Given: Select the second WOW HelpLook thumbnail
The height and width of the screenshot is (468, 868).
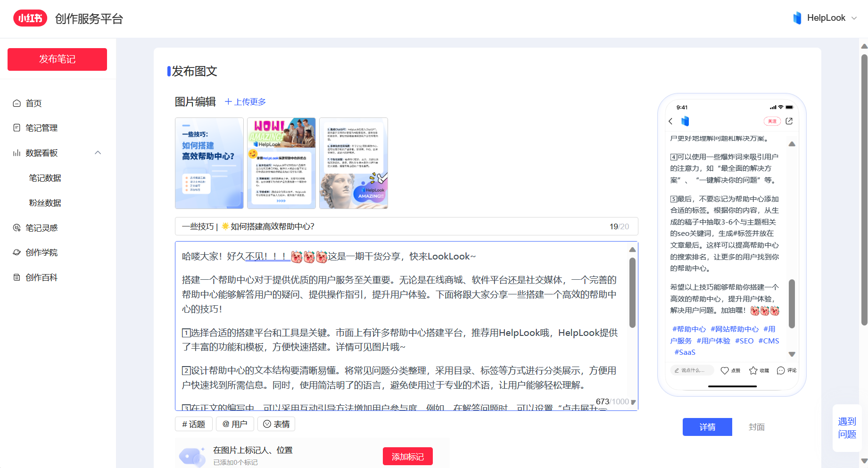Looking at the screenshot, I should coord(281,163).
